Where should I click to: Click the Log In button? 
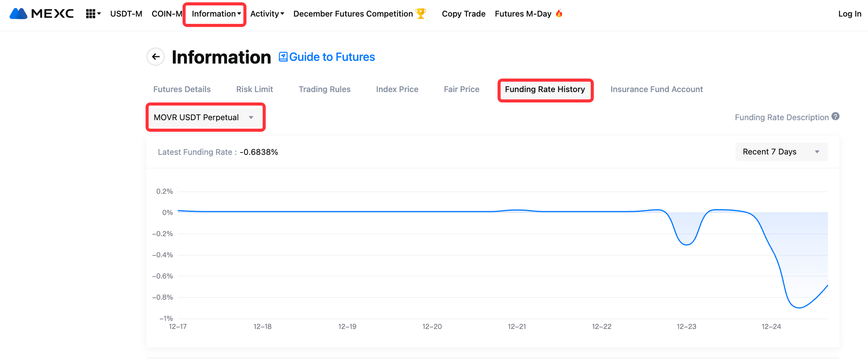pos(850,14)
